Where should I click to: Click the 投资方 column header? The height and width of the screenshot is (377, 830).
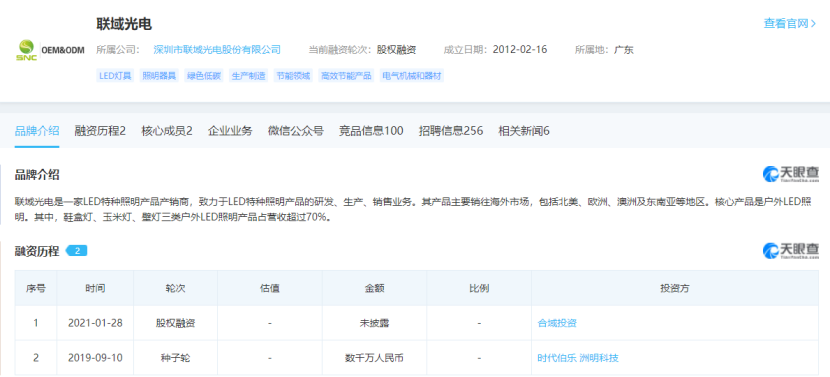675,289
